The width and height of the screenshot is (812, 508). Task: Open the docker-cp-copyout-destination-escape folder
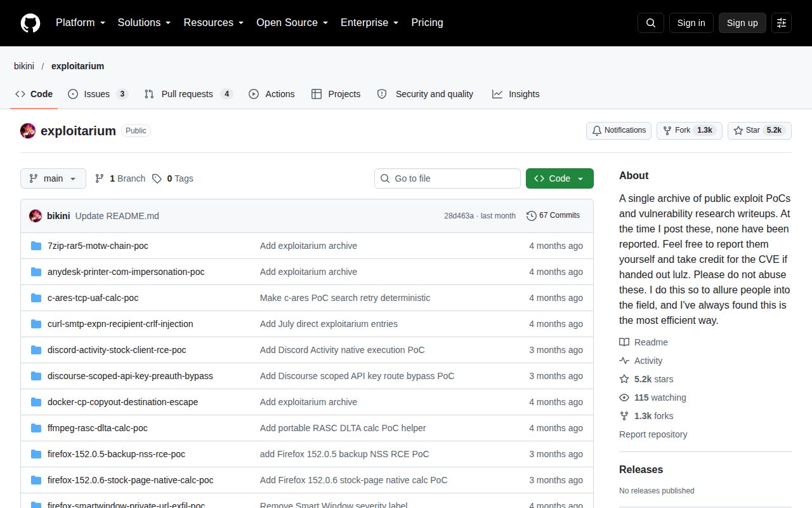(123, 402)
